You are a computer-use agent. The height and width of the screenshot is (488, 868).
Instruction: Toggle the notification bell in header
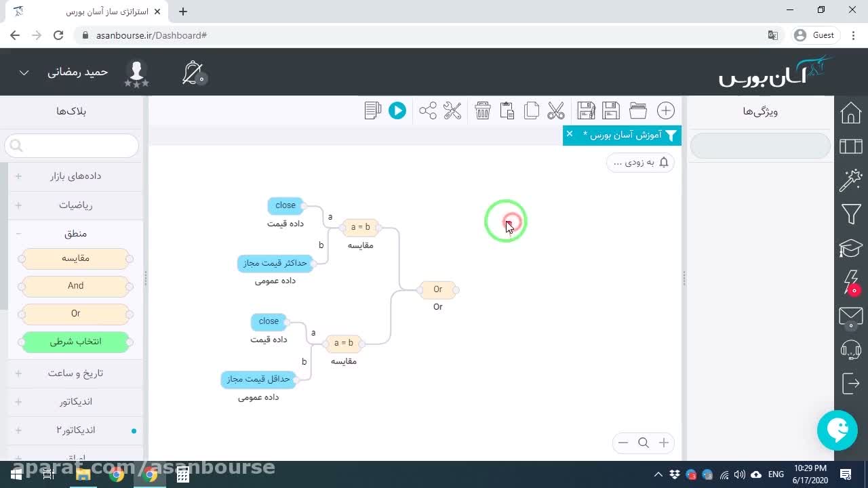coord(194,73)
